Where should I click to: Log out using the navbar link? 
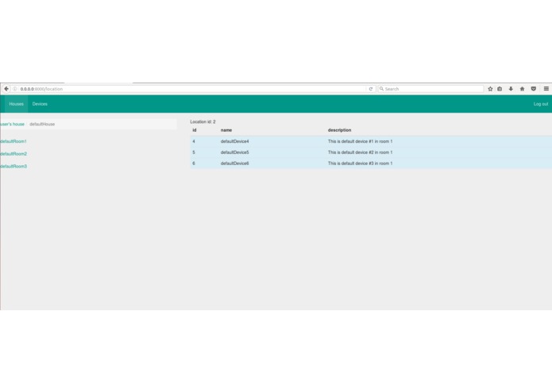tap(541, 104)
